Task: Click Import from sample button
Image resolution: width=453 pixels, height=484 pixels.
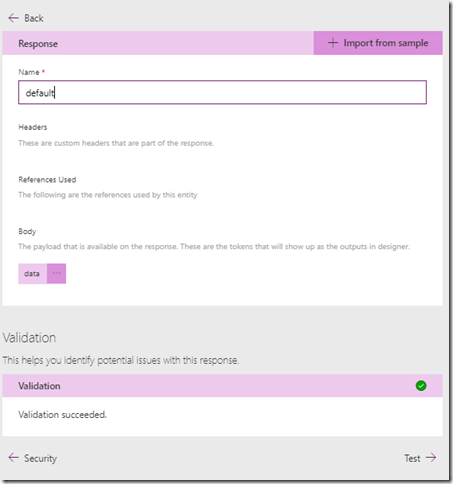Action: pos(378,43)
